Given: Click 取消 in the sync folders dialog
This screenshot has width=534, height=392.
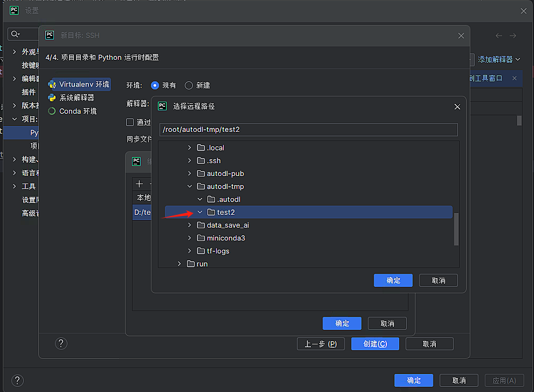Looking at the screenshot, I should point(387,323).
